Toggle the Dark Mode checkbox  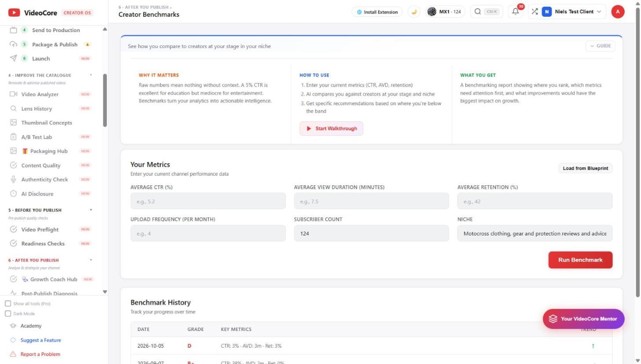pyautogui.click(x=8, y=314)
